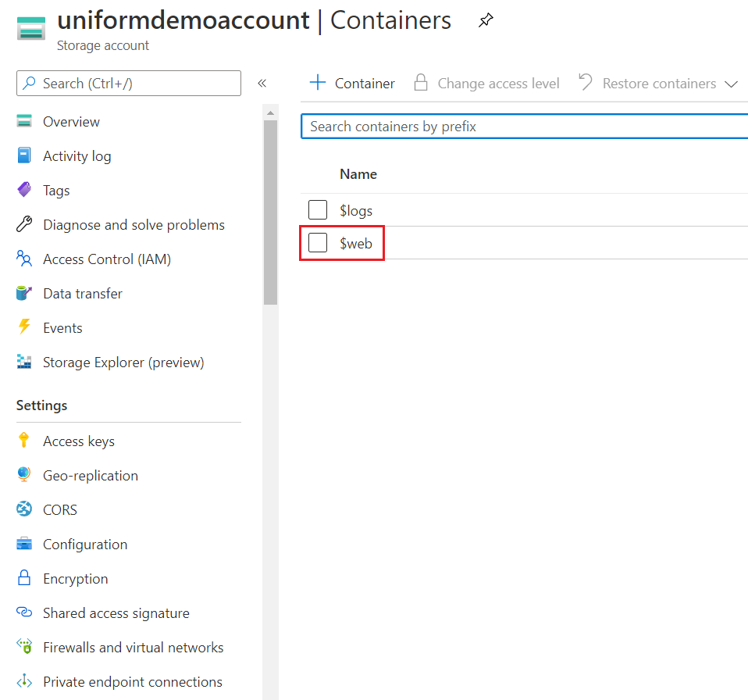Click the CORS icon

coord(24,509)
